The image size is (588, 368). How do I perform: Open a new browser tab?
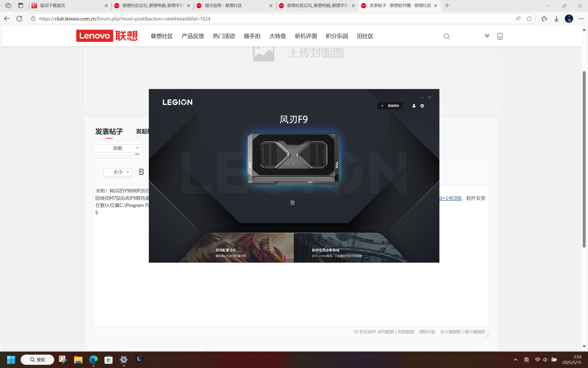(x=447, y=6)
